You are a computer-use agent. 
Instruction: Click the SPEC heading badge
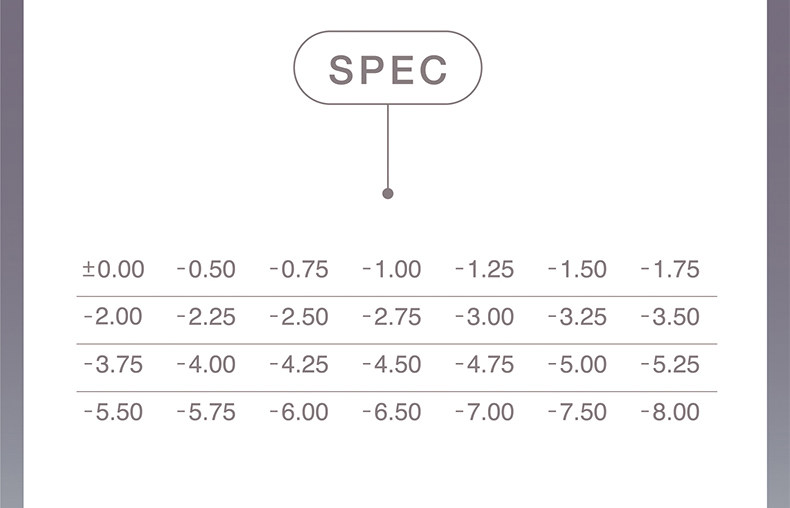click(388, 69)
